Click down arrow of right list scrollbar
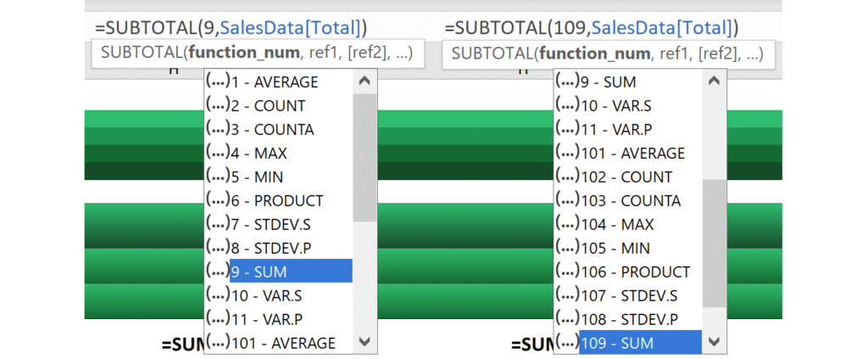The height and width of the screenshot is (359, 868). click(x=714, y=342)
